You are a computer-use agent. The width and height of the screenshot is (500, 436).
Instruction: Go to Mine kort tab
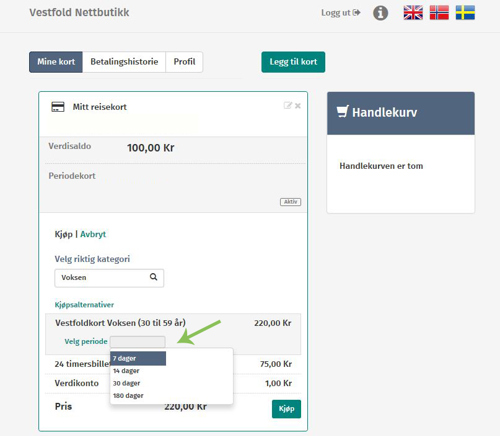point(56,62)
